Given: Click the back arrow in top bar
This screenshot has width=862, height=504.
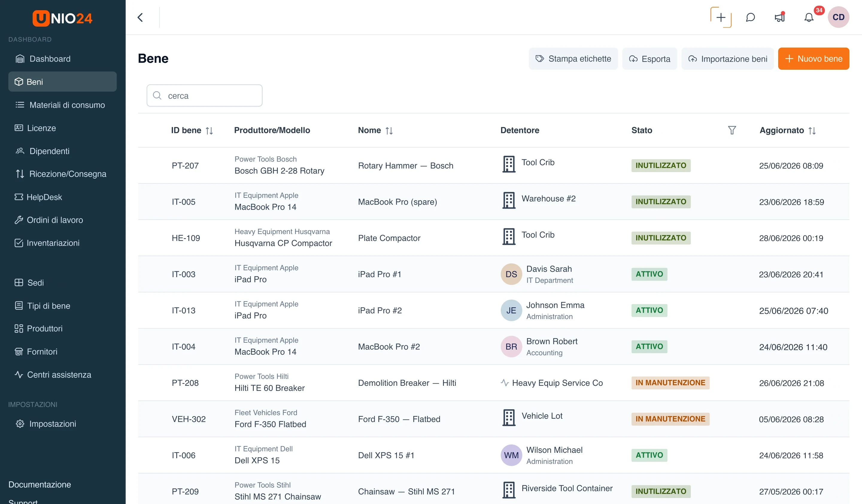Looking at the screenshot, I should pyautogui.click(x=140, y=17).
